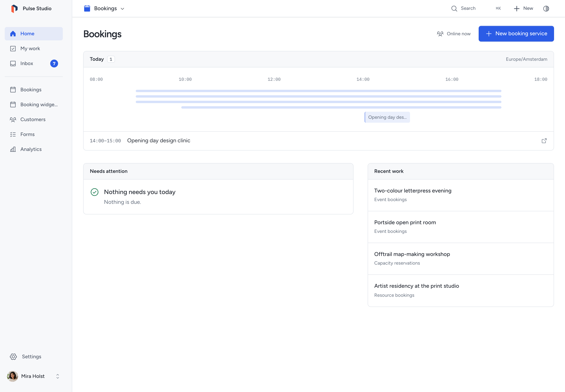The image size is (565, 392).
Task: Open My work in the sidebar
Action: tap(34, 49)
